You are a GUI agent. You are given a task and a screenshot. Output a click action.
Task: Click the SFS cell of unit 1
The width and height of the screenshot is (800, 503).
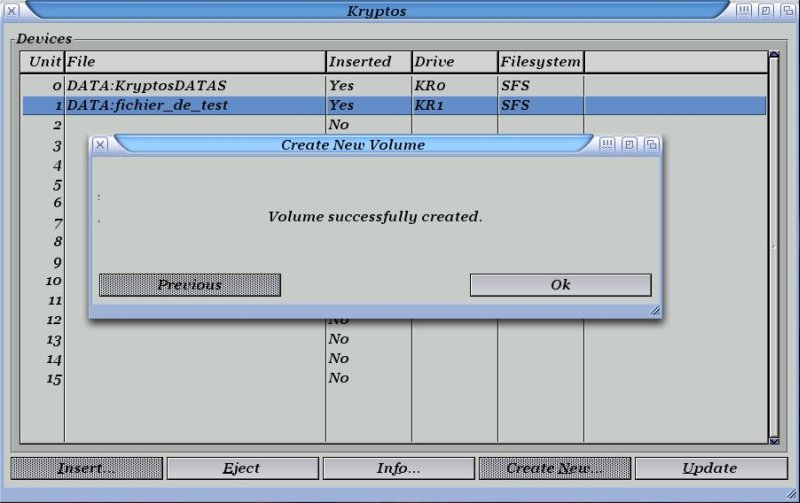[515, 106]
